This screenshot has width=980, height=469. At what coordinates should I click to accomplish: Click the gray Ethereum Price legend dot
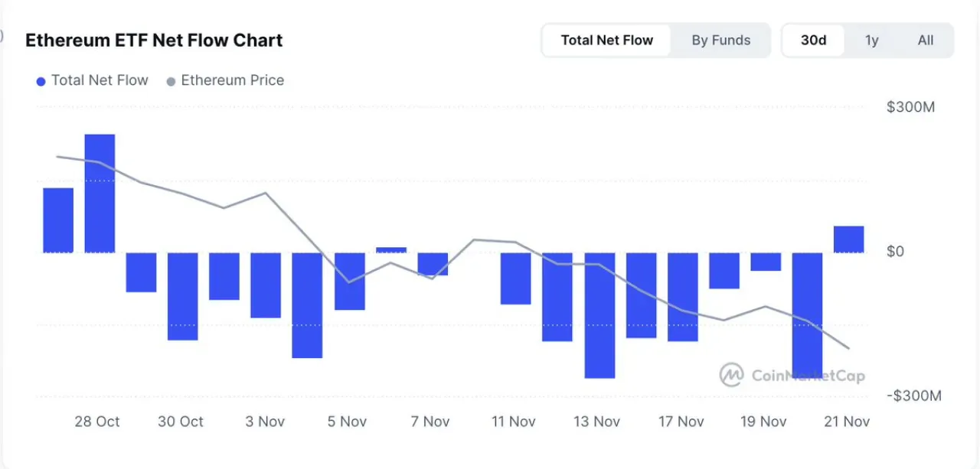[x=171, y=81]
